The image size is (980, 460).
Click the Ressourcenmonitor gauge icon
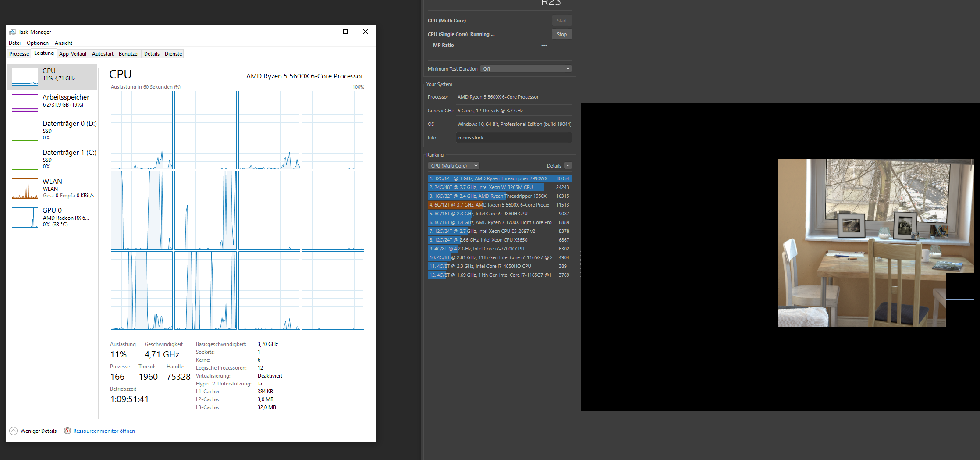pos(67,431)
